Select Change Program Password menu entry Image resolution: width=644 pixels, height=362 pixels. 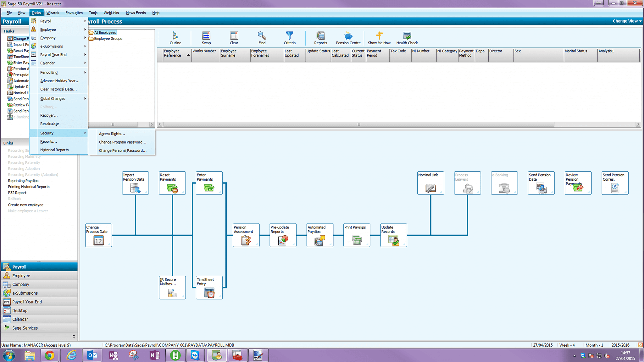point(122,142)
